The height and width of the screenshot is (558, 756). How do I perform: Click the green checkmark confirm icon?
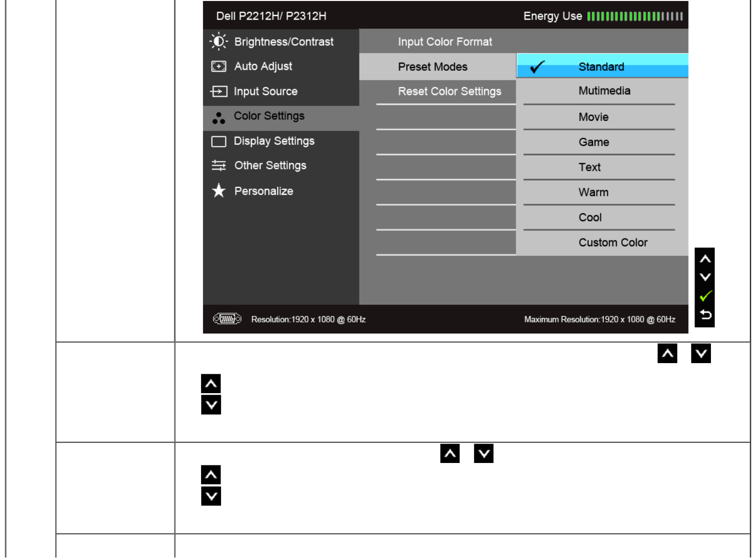[706, 296]
